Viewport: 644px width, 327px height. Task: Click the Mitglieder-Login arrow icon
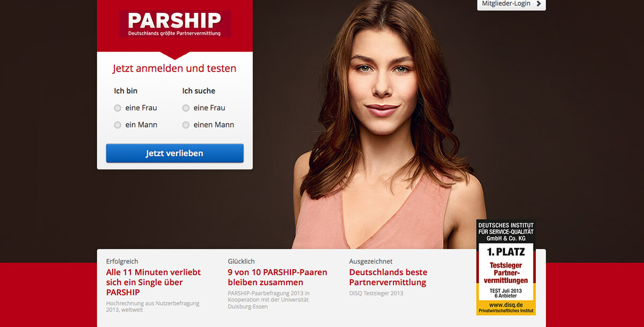[539, 4]
